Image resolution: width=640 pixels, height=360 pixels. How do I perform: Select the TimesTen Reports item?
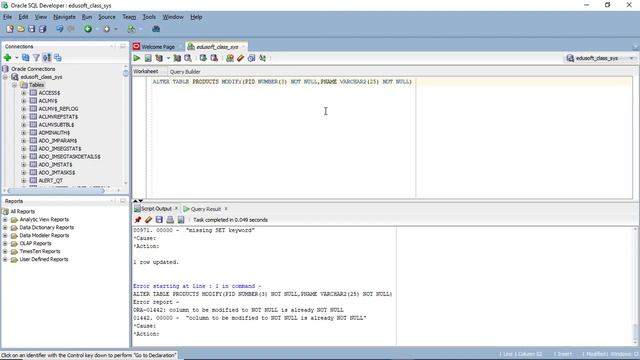[40, 251]
